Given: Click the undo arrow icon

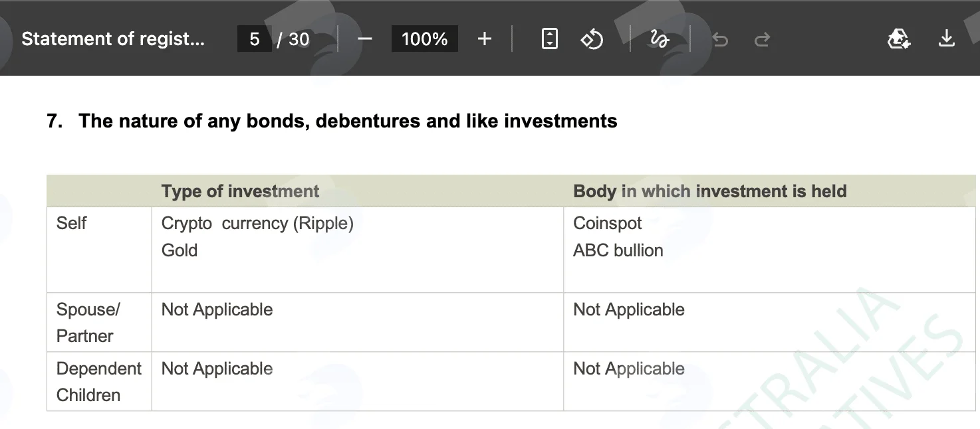Looking at the screenshot, I should (720, 40).
